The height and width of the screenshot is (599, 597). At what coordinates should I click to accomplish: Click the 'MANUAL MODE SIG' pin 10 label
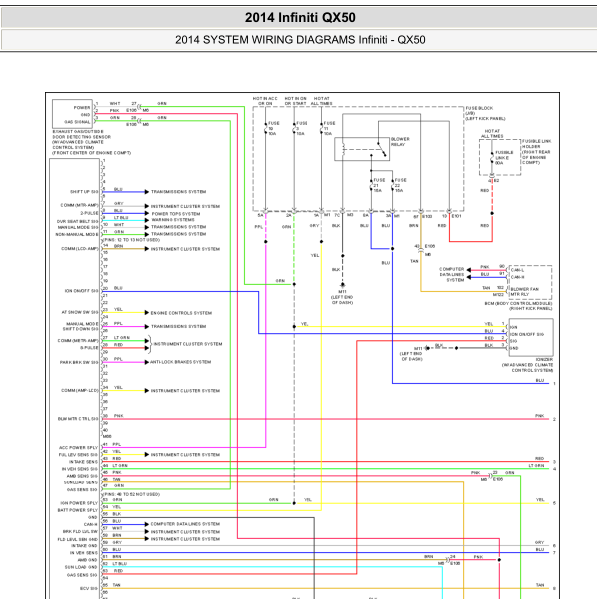pos(78,228)
